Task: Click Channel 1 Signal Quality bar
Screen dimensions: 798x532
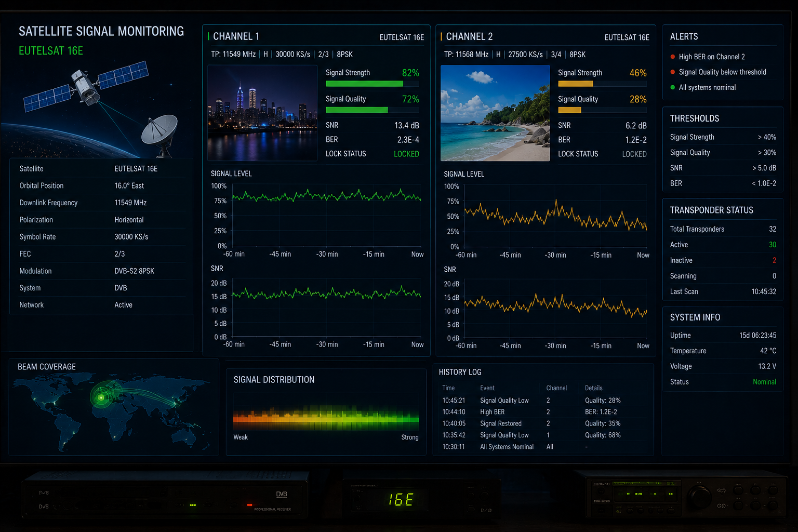Action: pyautogui.click(x=372, y=110)
